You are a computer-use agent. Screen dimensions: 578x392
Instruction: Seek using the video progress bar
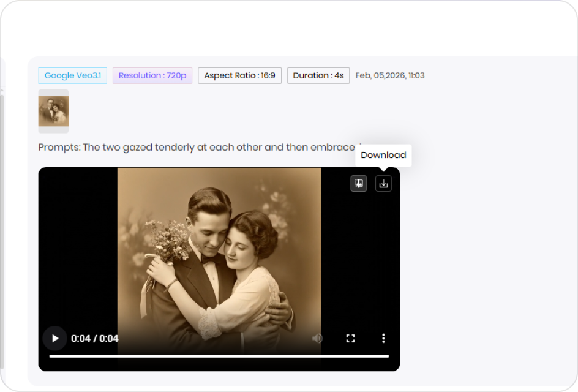point(219,355)
